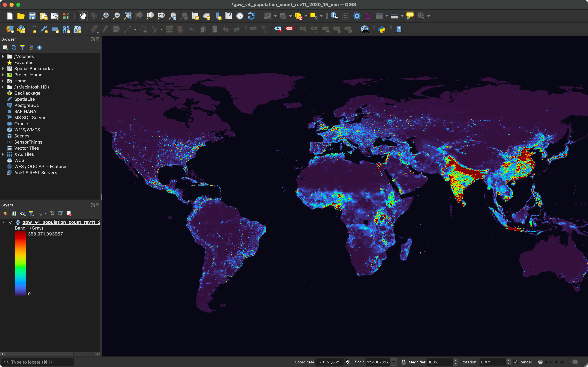Open the Layer Styling panel

pyautogui.click(x=5, y=213)
